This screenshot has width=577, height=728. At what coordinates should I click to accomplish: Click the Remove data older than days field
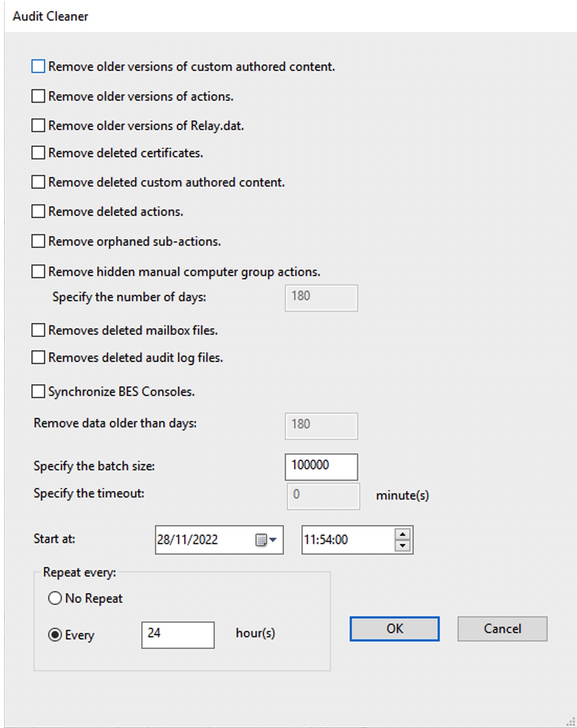(x=321, y=426)
